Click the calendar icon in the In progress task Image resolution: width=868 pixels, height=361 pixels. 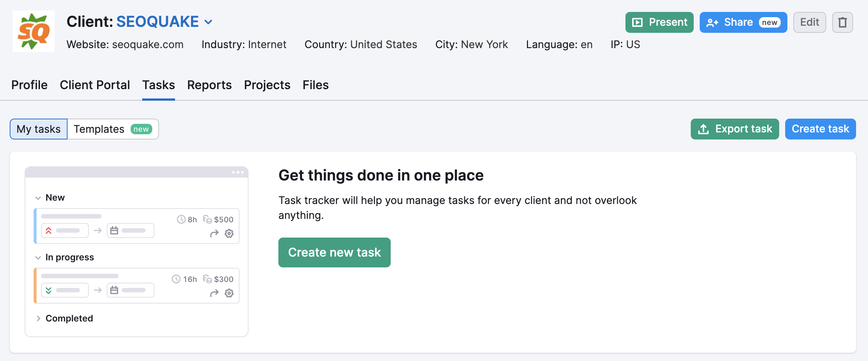coord(114,290)
